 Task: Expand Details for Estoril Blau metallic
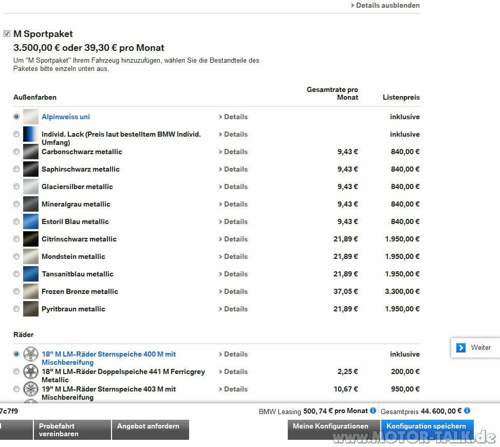click(x=233, y=222)
